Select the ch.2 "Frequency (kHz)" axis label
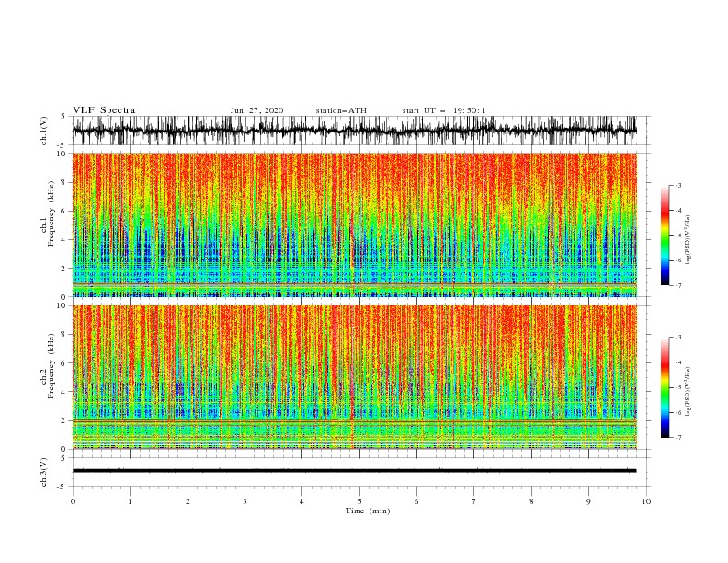This screenshot has width=728, height=563. coord(51,366)
